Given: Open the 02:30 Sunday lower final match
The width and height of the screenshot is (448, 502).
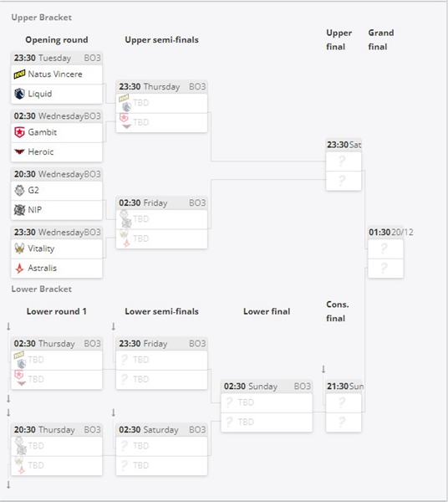Looking at the screenshot, I should [267, 406].
